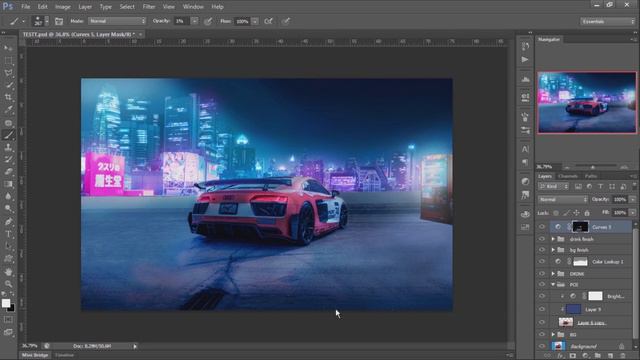Select the Clone Stamp tool

[x=8, y=147]
